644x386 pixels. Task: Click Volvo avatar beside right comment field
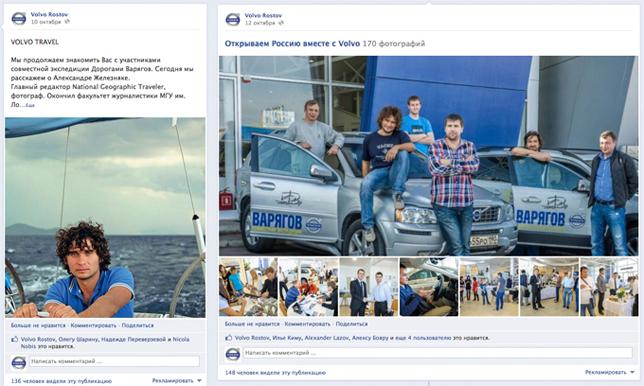click(232, 354)
